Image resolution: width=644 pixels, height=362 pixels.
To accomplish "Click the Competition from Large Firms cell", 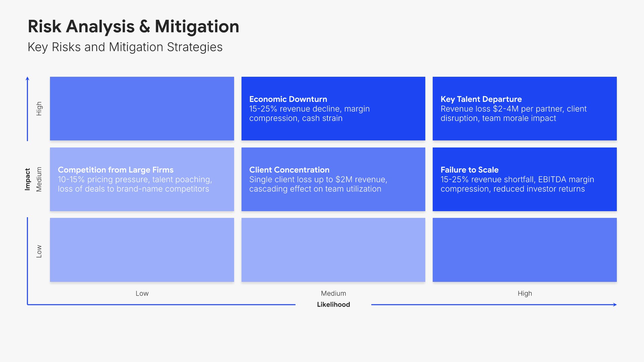I will click(x=142, y=179).
